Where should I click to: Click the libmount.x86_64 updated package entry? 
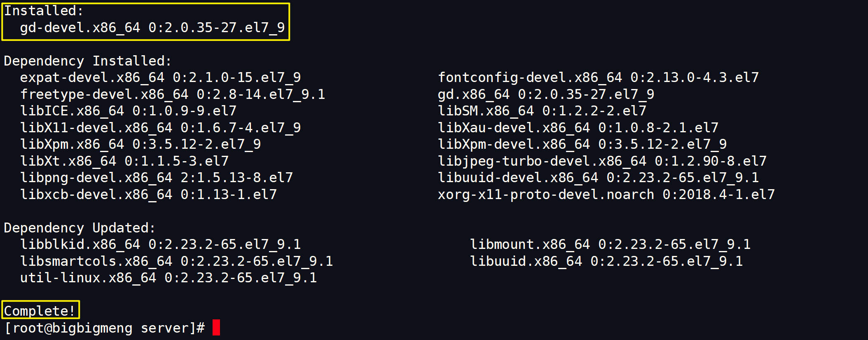coord(611,244)
